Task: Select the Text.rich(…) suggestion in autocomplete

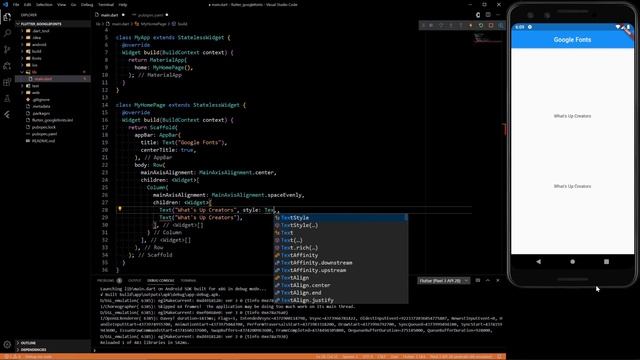Action: (x=340, y=248)
